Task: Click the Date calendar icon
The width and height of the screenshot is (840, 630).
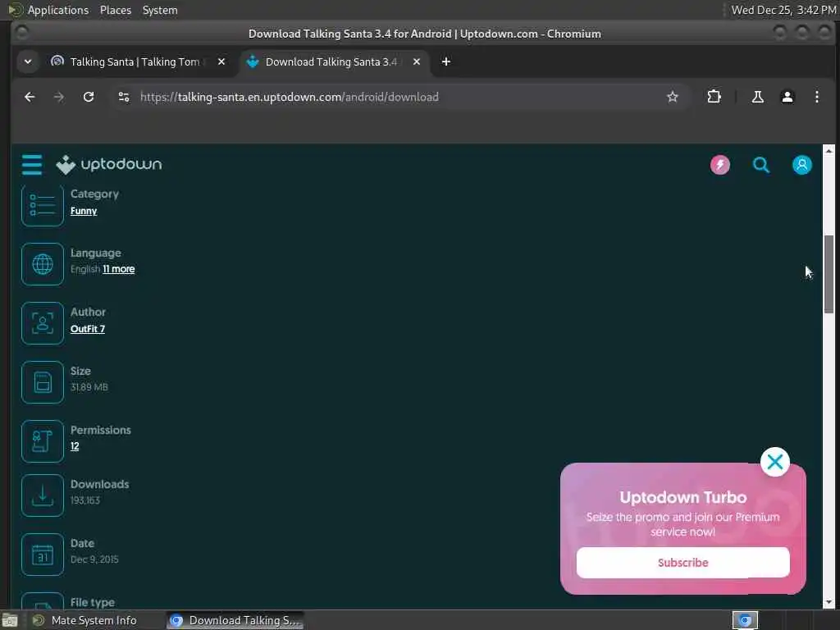Action: click(43, 555)
